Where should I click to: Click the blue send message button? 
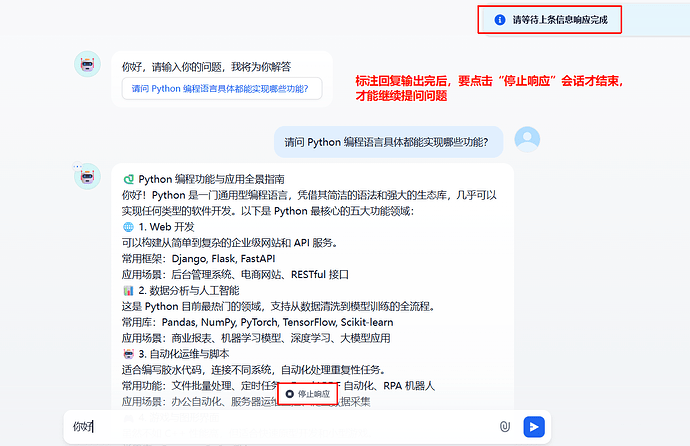pyautogui.click(x=534, y=427)
